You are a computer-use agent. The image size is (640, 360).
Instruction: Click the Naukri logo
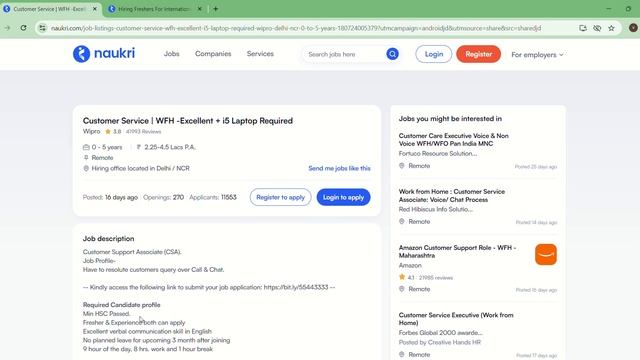104,53
